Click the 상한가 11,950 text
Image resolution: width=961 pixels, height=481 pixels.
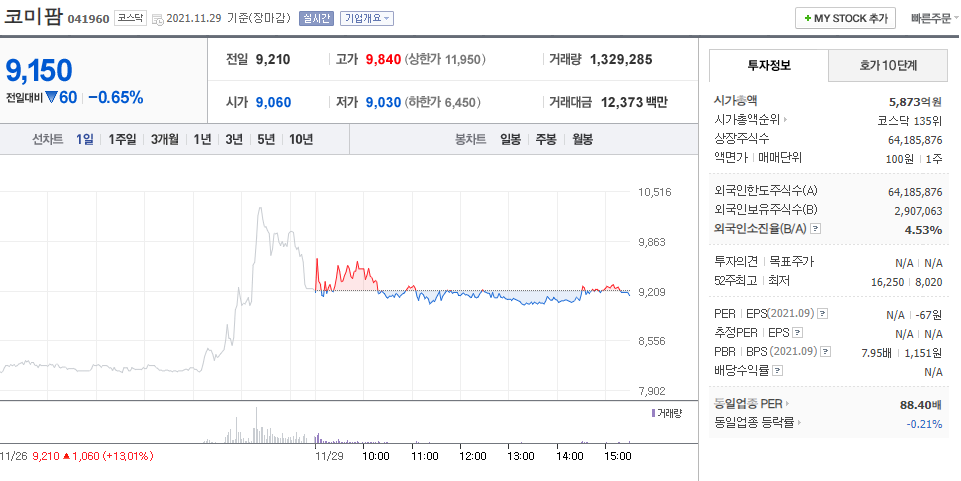click(446, 59)
